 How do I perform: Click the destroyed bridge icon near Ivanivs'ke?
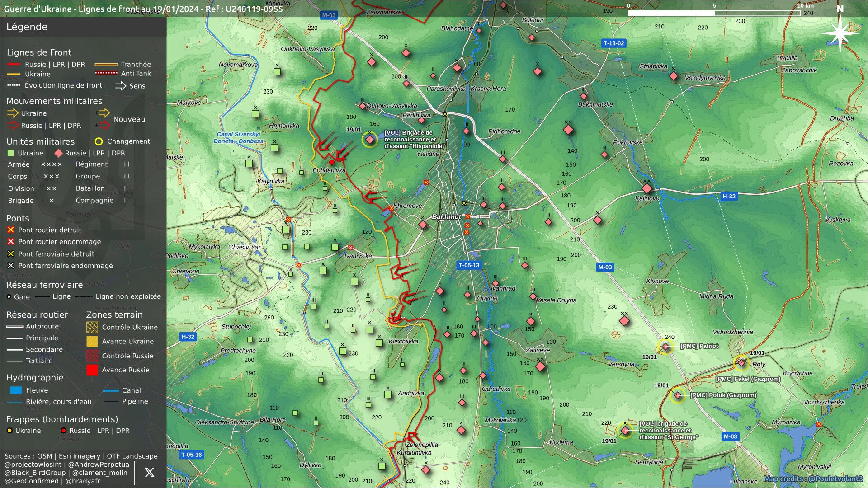350,248
